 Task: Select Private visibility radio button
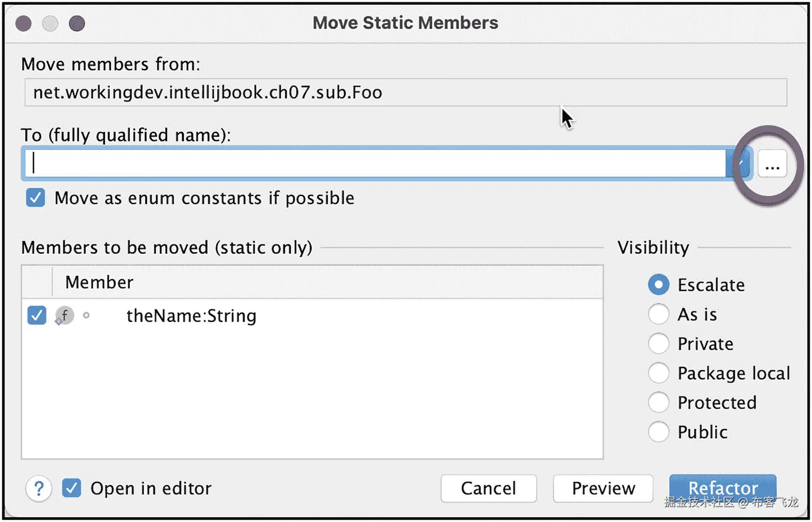(x=658, y=343)
